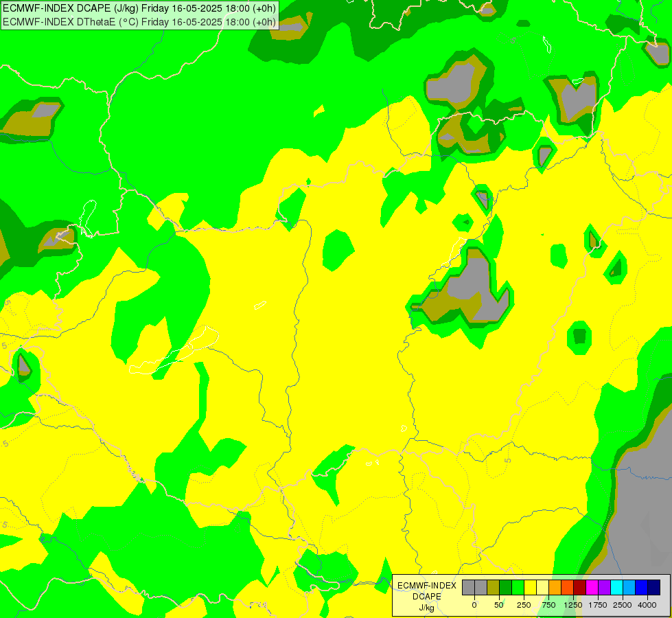Screen dimensions: 672x618
Task: Select the dark red legend swatch
Action: (580, 588)
